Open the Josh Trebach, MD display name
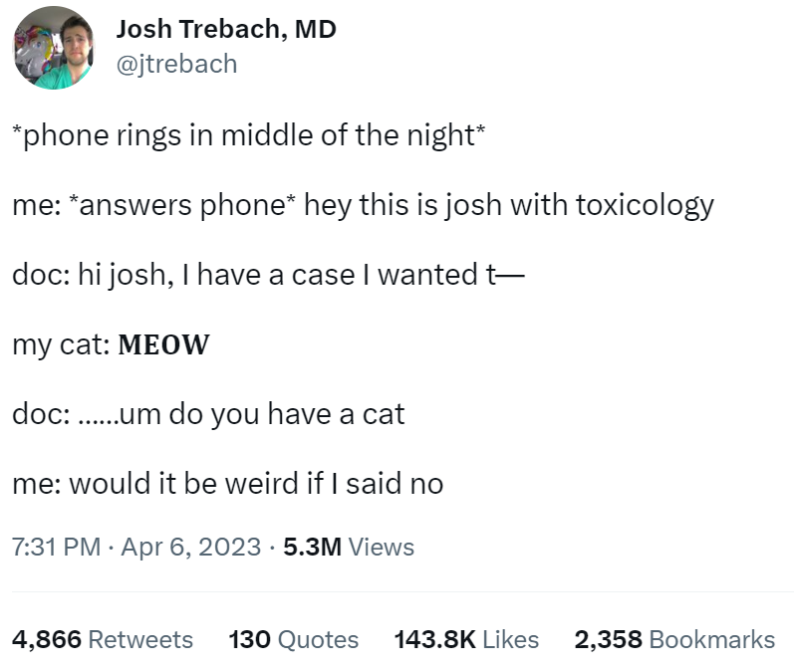Viewport: 794px width, 672px height. click(225, 30)
